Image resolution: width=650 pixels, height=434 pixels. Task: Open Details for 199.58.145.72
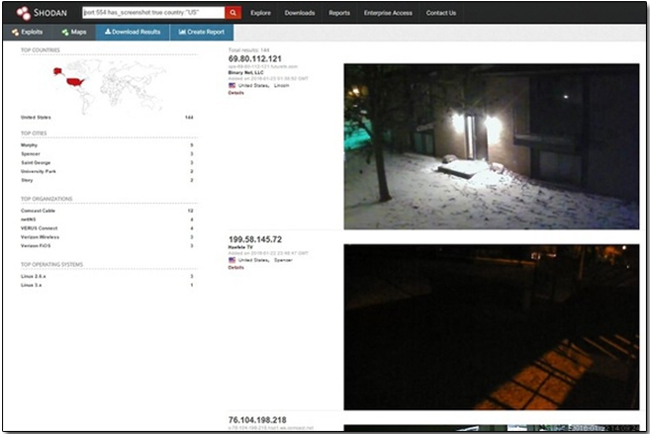236,267
